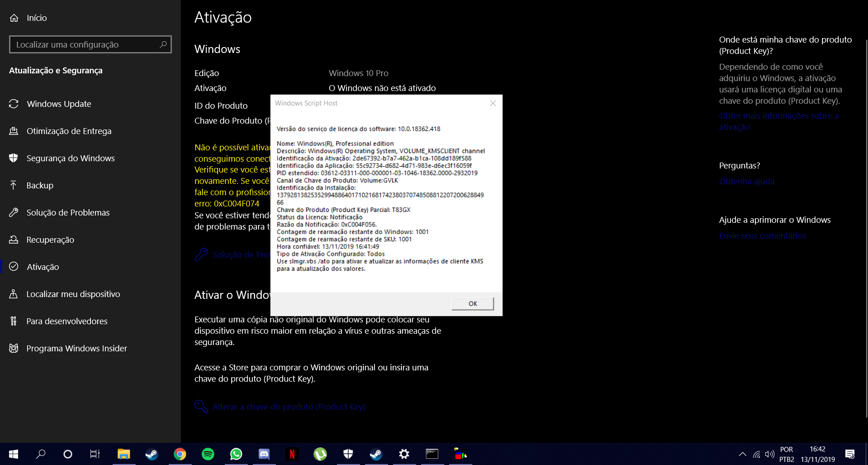Screen dimensions: 868x465
Task: Click the Wi-Fi network tray icon
Action: (x=756, y=454)
